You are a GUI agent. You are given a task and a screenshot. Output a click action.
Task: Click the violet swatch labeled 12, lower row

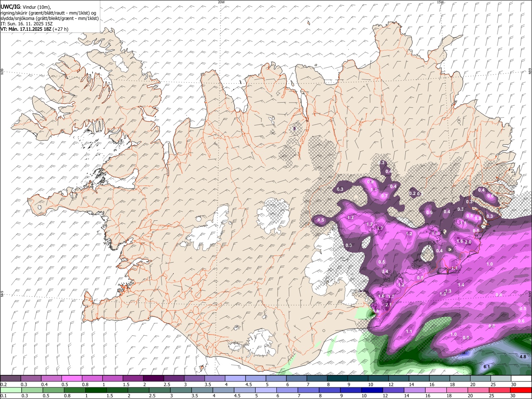[x=393, y=390]
